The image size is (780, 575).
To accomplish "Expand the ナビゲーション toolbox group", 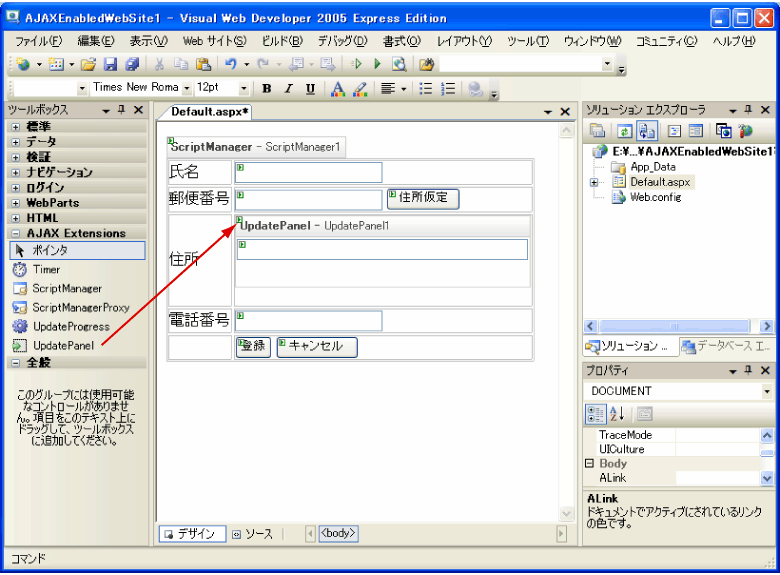I will (16, 173).
